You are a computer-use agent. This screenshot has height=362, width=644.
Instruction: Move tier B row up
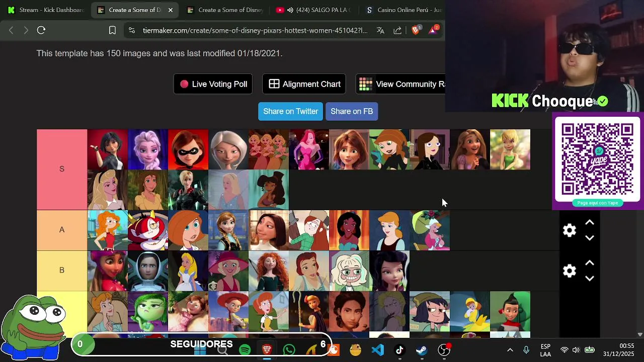click(590, 263)
